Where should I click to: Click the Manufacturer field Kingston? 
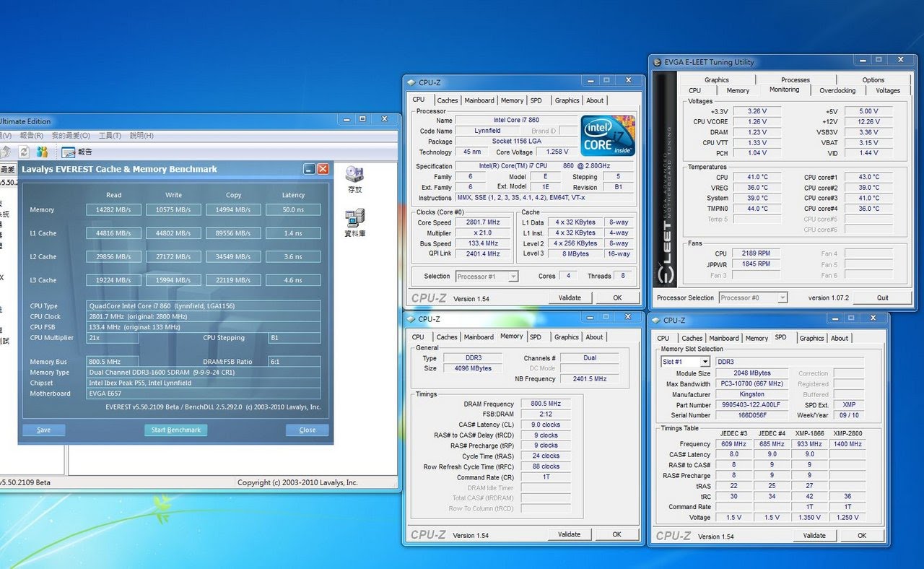[752, 394]
